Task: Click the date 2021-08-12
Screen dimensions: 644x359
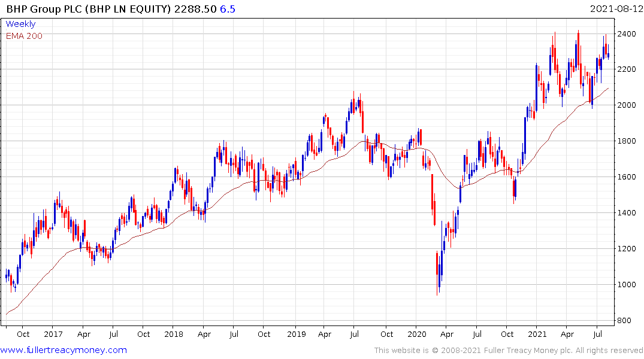Action: coord(616,9)
